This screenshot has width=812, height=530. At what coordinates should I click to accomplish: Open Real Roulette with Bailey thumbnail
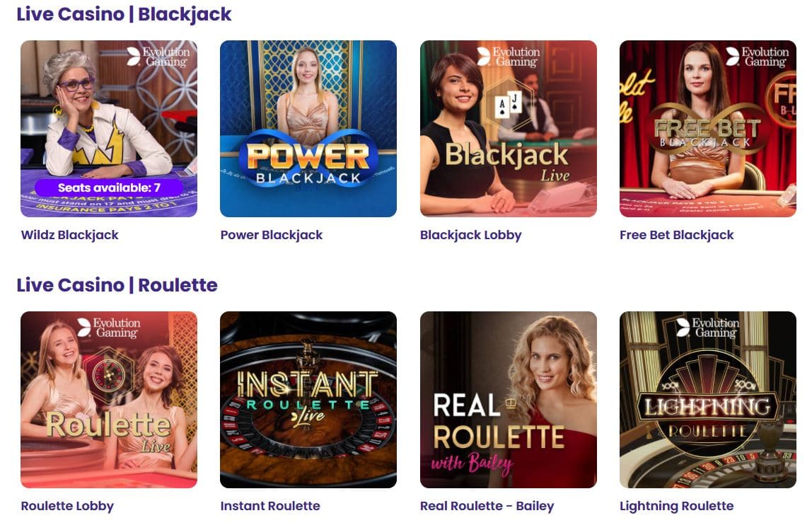coord(508,399)
